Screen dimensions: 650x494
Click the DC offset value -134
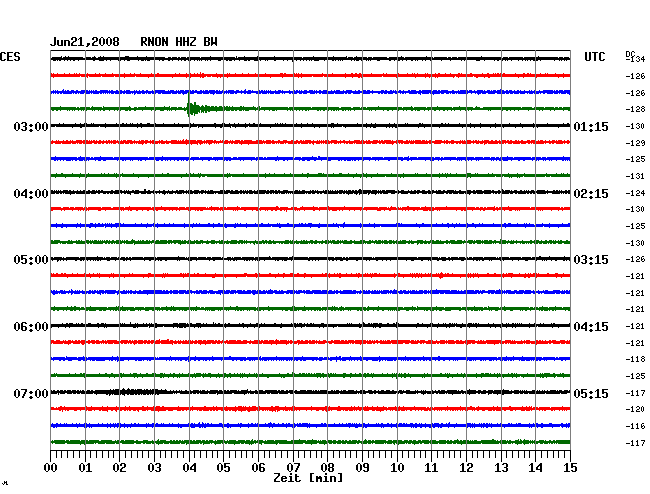[635, 59]
